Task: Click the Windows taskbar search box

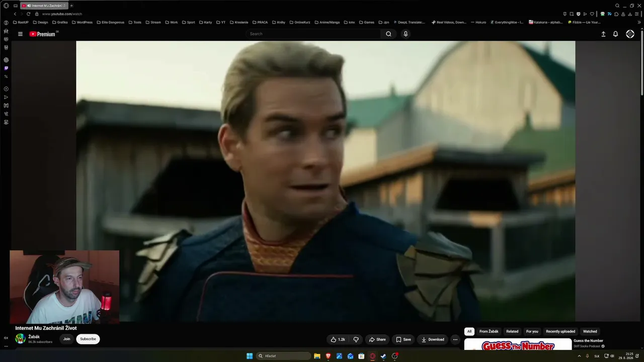Action: [284, 356]
